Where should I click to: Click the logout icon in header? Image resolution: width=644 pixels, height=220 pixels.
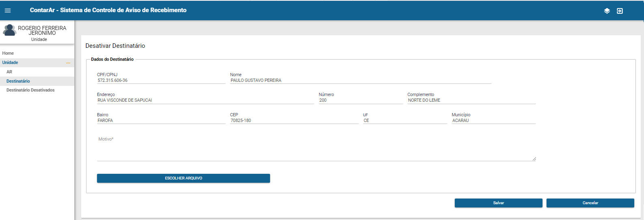pyautogui.click(x=620, y=11)
